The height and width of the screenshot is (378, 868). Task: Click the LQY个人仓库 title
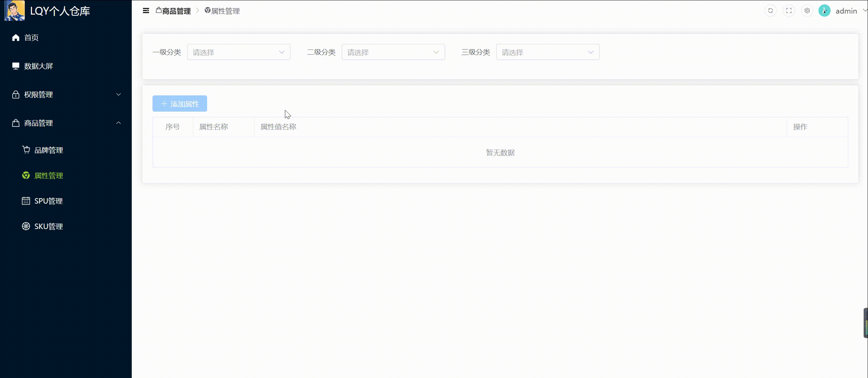click(x=60, y=11)
